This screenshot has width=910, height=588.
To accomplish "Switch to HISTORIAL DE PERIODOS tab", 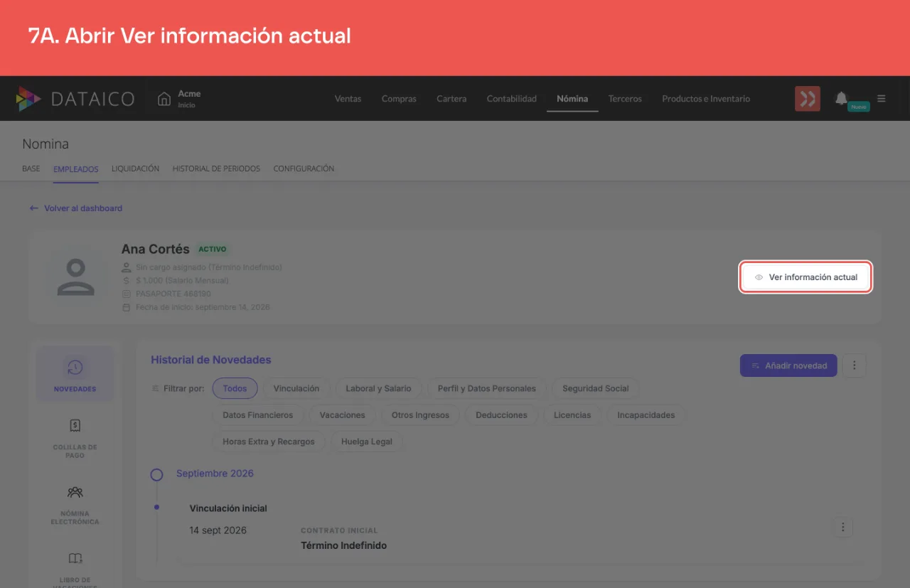I will point(216,169).
